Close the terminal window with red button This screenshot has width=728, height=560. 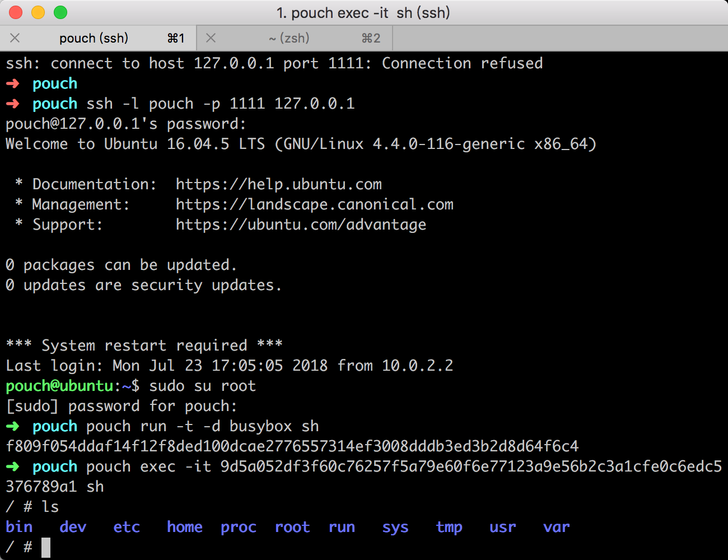16,12
